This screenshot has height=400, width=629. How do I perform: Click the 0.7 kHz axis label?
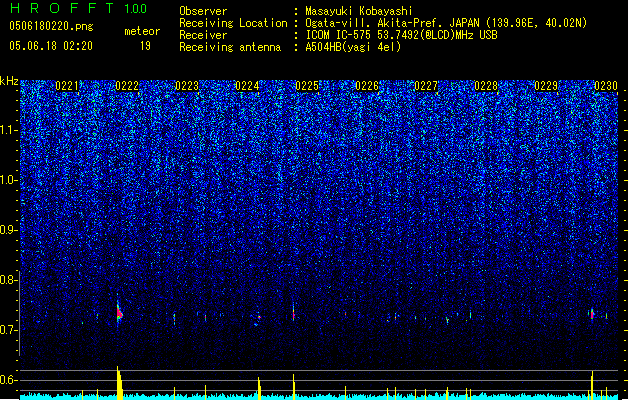[9, 330]
